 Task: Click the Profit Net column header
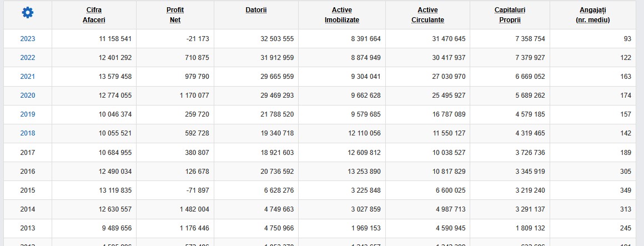click(175, 15)
